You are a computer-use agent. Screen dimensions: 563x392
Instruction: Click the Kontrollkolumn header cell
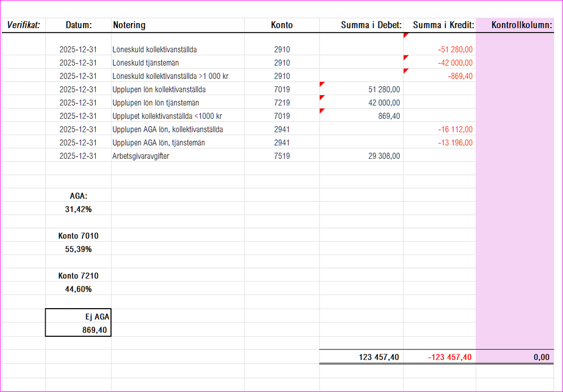tap(515, 25)
